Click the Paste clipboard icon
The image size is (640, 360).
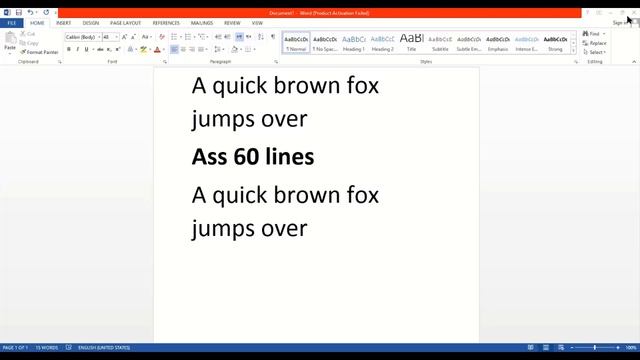(x=10, y=39)
